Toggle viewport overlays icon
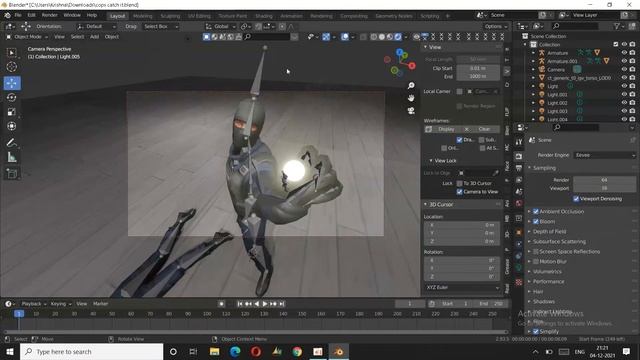The image size is (640, 360). click(345, 37)
